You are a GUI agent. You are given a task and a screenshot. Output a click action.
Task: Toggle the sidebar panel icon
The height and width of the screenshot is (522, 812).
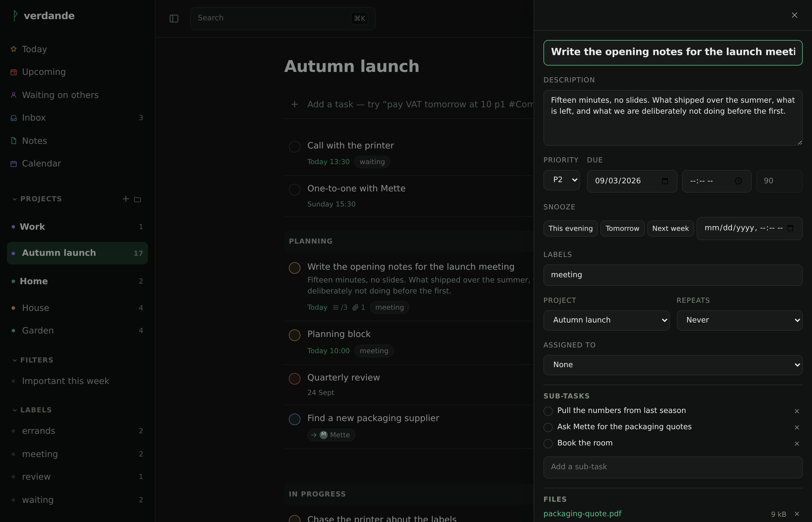pyautogui.click(x=174, y=19)
